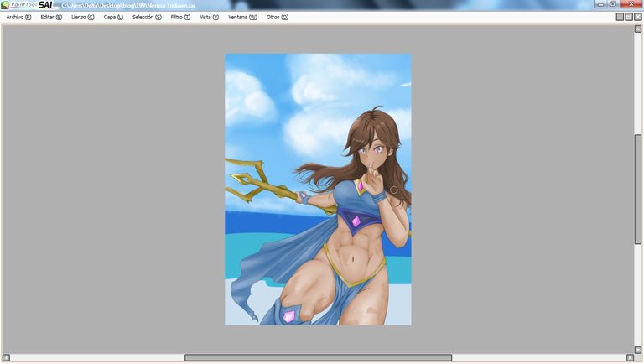Open the Otros menu
Image resolution: width=644 pixels, height=364 pixels.
coord(278,18)
